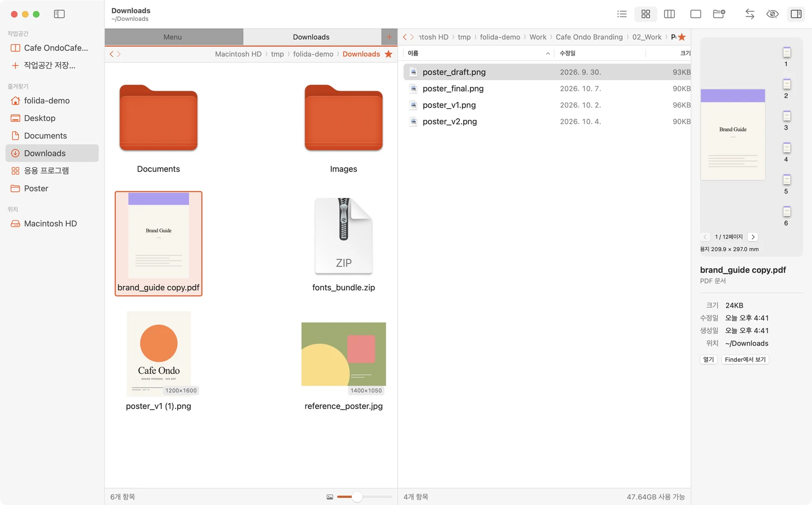Select the Downloads tab
The image size is (812, 505).
(311, 37)
